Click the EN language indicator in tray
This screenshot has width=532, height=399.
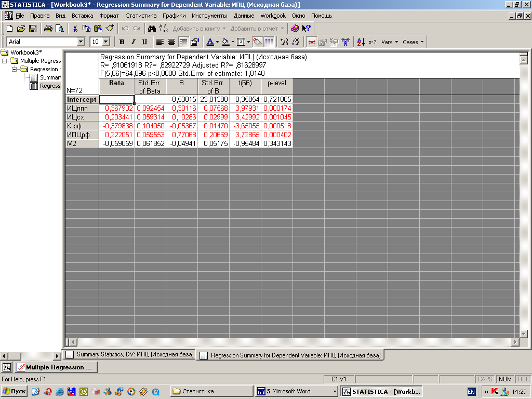(471, 392)
